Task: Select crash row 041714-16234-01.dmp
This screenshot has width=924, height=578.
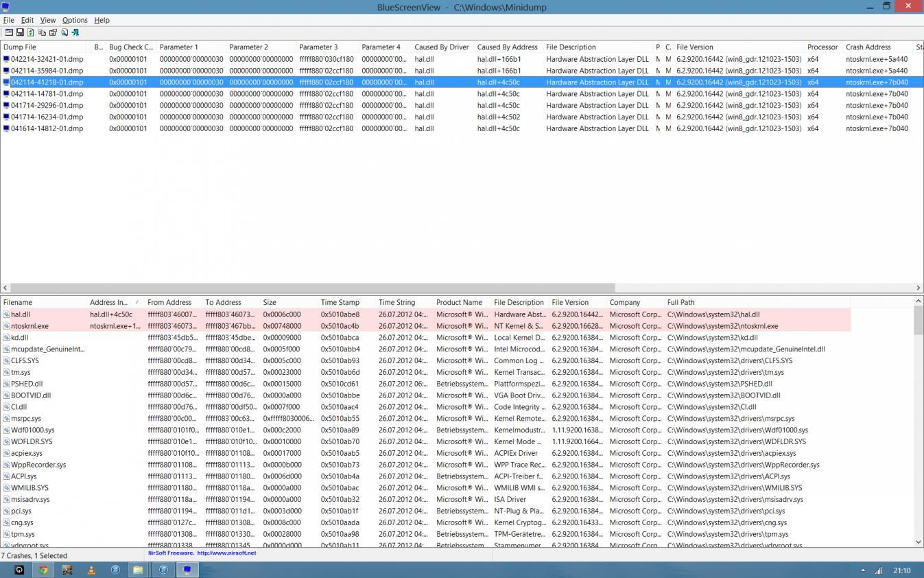Action: coord(461,117)
